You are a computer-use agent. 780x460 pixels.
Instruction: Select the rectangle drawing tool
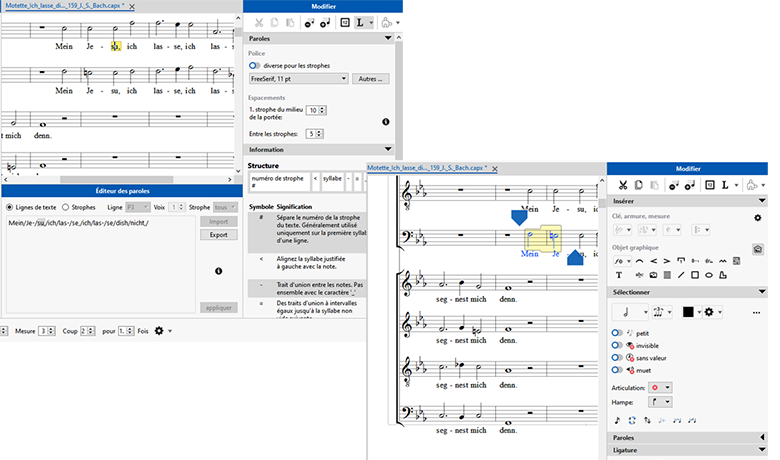click(694, 275)
